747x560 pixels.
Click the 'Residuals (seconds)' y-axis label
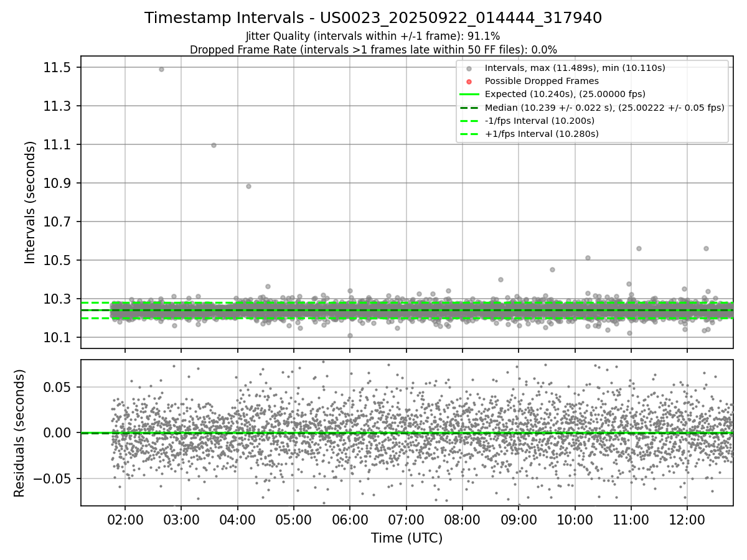click(x=19, y=433)
